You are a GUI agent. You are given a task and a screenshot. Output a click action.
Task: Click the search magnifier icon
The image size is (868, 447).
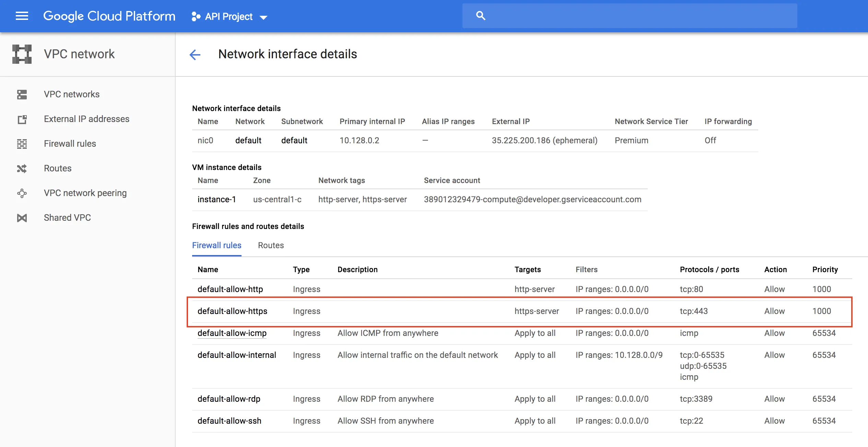(481, 16)
